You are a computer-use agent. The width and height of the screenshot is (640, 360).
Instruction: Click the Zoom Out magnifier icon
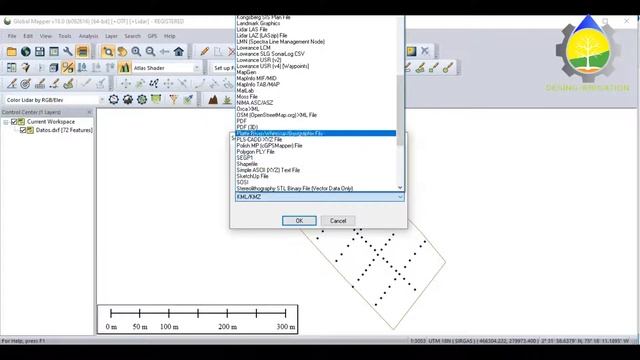click(x=150, y=51)
